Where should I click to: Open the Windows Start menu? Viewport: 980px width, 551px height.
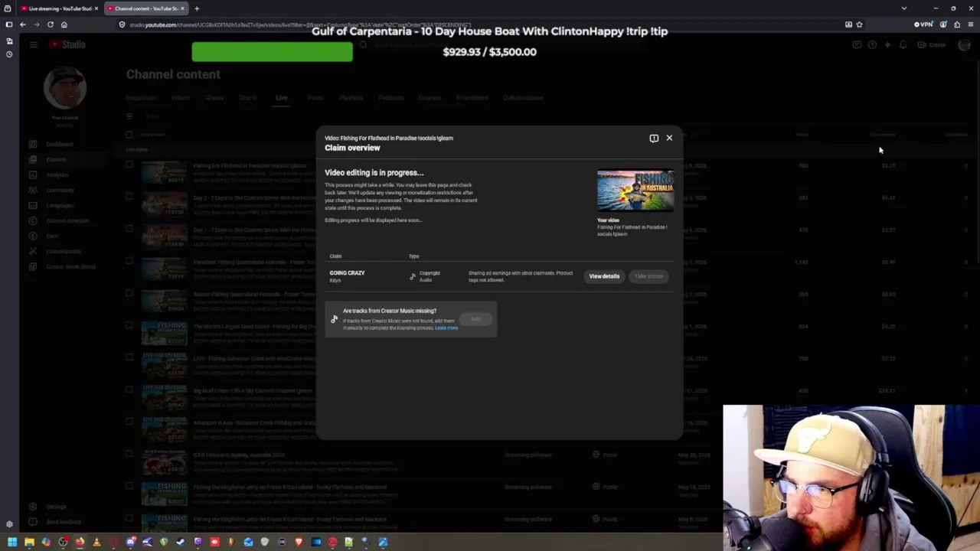11,543
